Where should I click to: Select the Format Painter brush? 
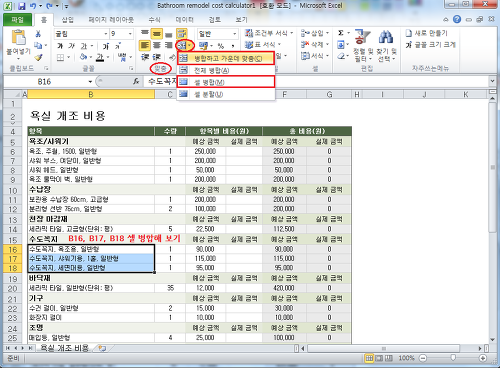(38, 57)
